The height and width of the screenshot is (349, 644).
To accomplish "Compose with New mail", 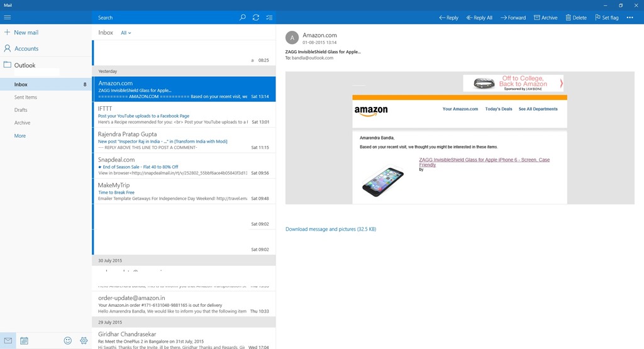I will click(21, 33).
